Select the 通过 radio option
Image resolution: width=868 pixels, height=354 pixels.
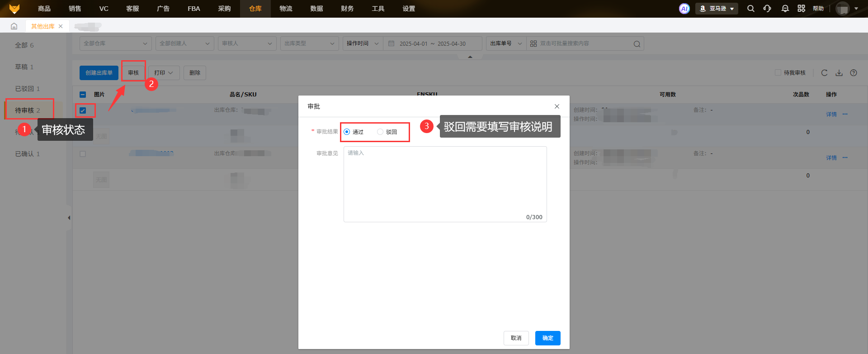click(347, 132)
